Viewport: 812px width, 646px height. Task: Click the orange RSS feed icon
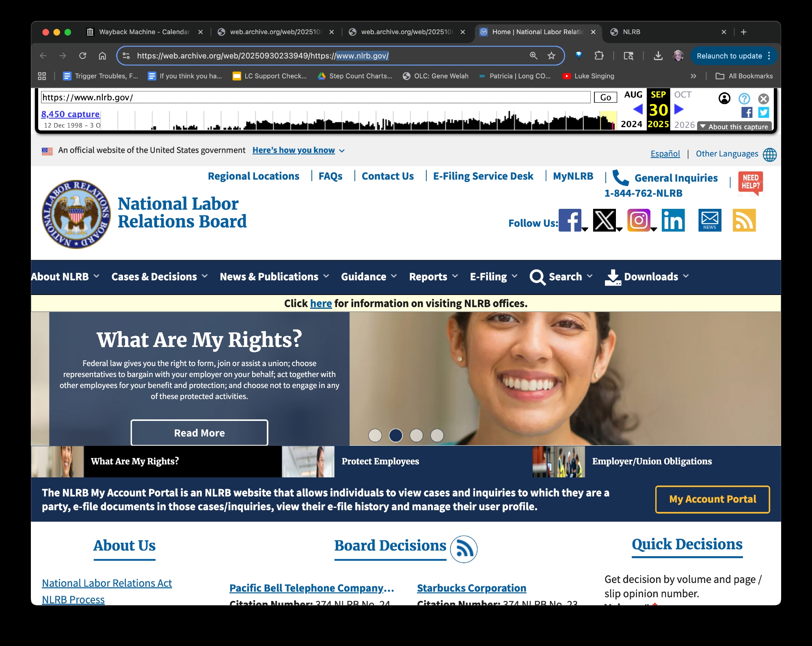click(x=744, y=220)
